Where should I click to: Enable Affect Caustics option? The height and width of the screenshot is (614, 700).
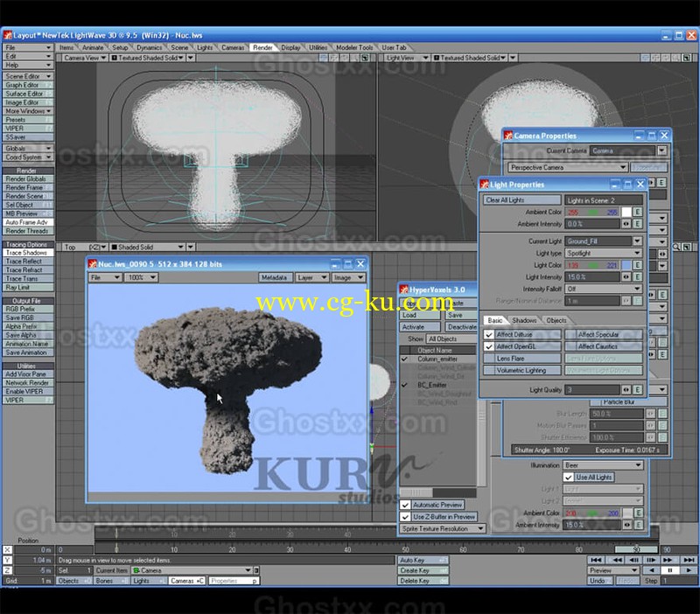click(x=603, y=346)
